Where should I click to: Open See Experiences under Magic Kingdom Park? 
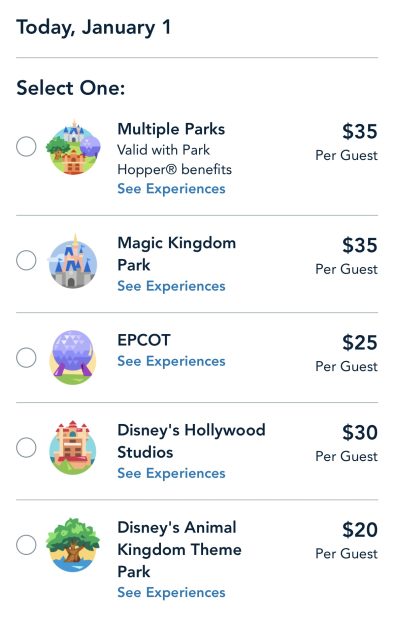point(171,286)
